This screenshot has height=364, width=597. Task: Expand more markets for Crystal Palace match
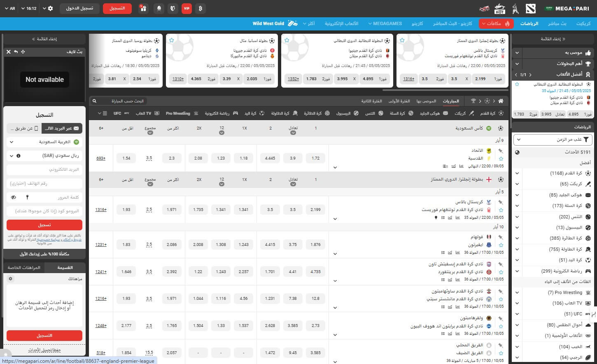335,219
